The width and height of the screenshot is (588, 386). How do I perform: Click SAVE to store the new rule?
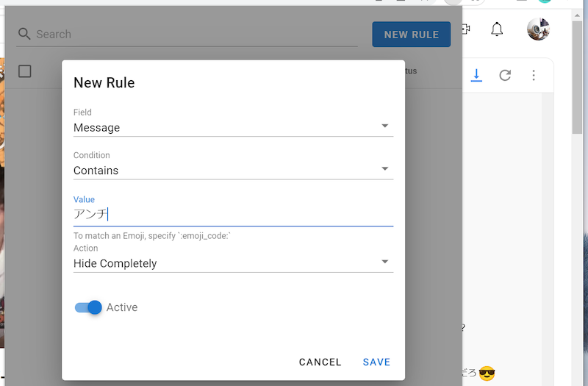pos(376,362)
